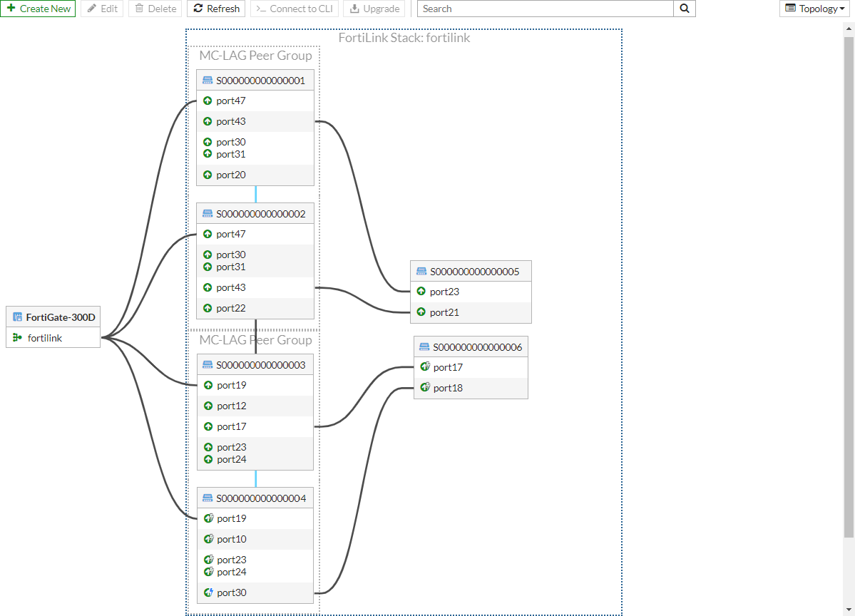Select switch S000000000000003 header icon

208,365
